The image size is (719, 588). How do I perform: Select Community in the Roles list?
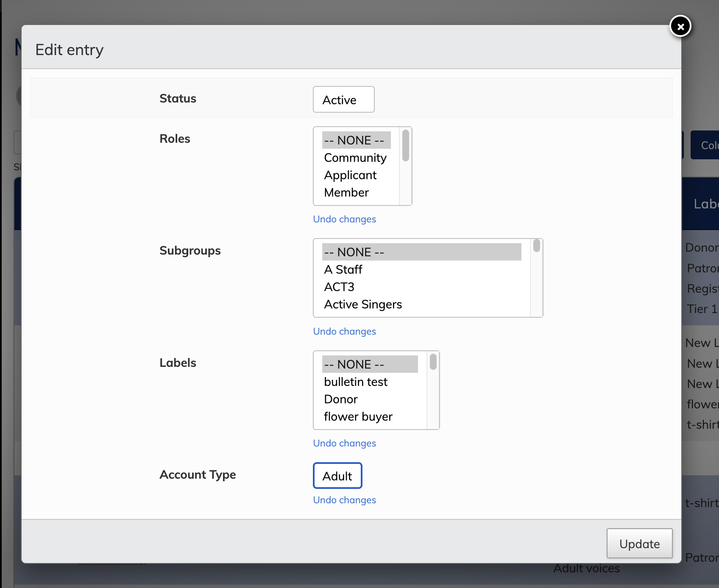355,158
